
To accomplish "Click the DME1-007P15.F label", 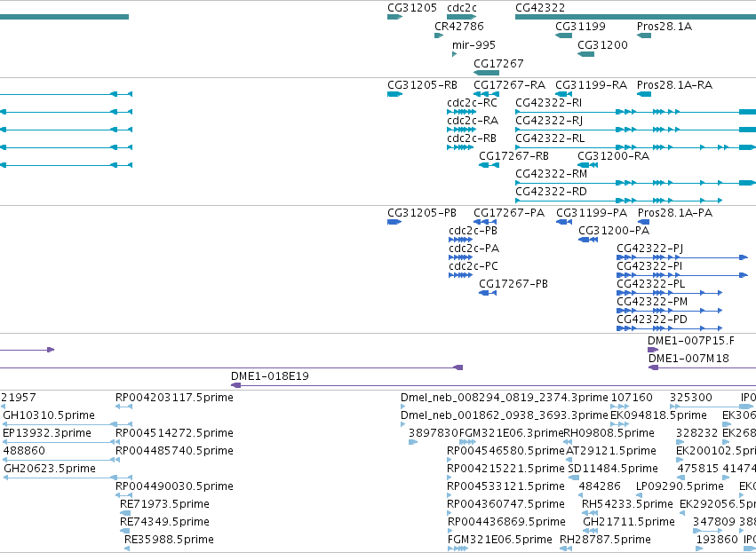I will [x=691, y=342].
